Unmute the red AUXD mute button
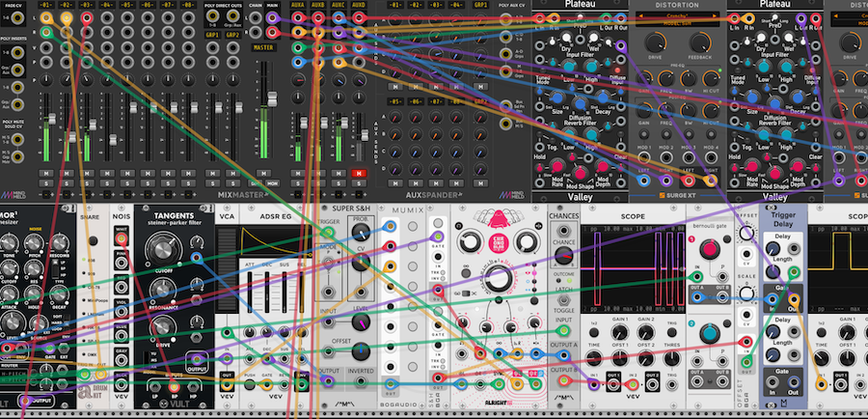The image size is (868, 419). point(359,174)
